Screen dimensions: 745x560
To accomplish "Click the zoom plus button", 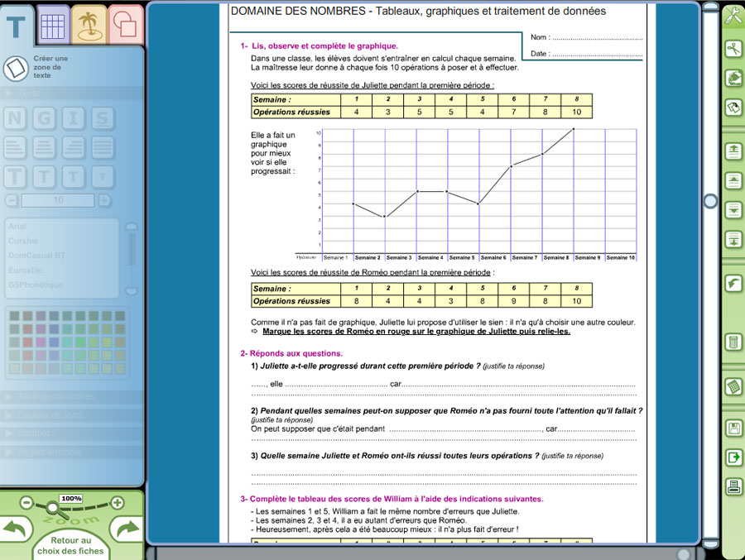I will coord(118,502).
